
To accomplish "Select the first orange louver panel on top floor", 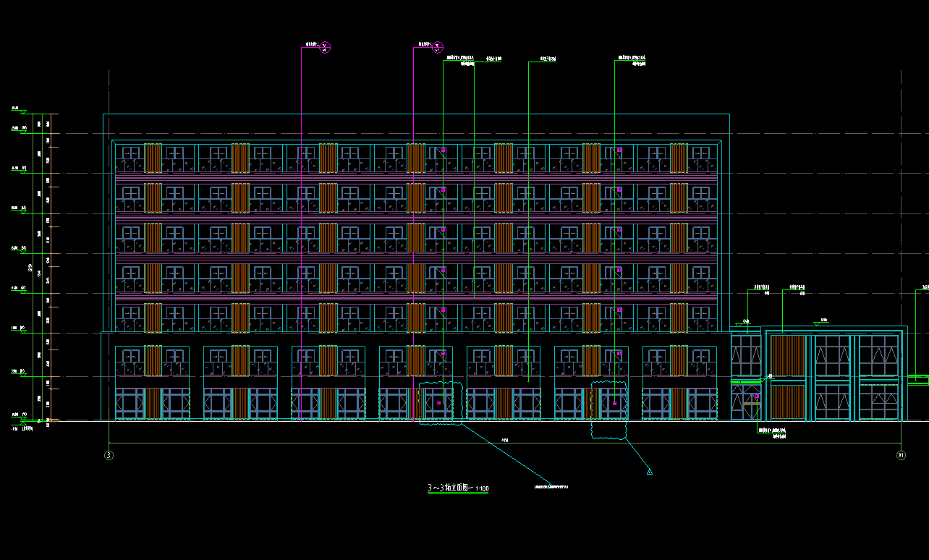I will coord(153,158).
